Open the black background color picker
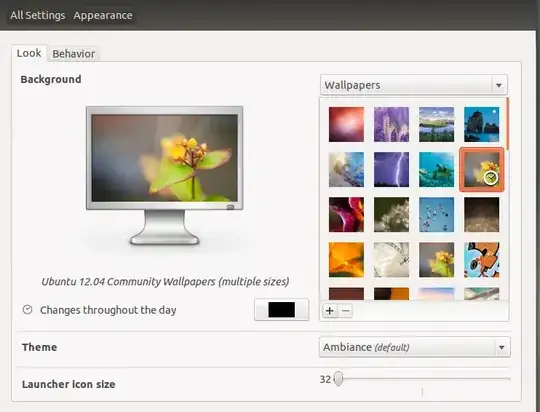 [281, 310]
